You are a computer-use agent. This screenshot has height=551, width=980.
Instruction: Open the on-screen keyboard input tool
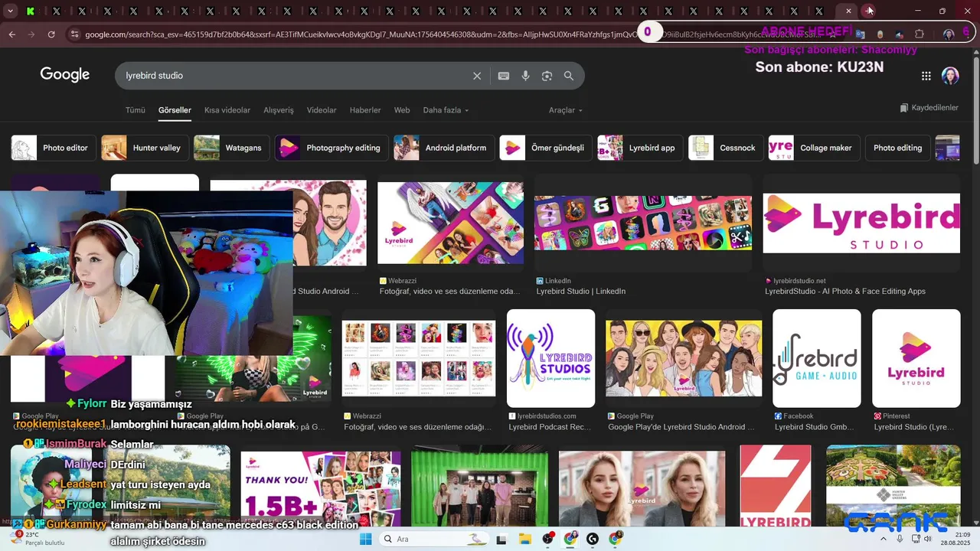[x=503, y=76]
